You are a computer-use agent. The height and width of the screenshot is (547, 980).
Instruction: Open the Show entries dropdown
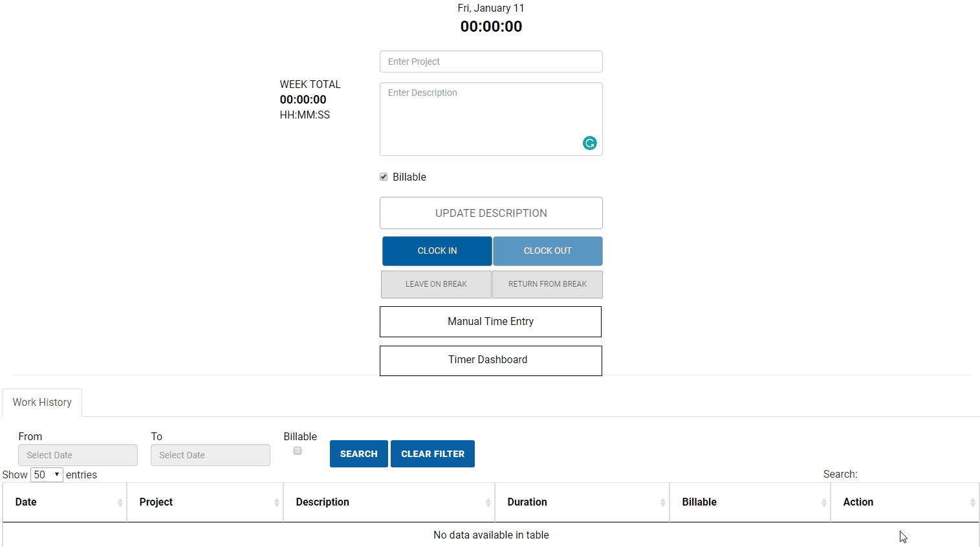point(47,474)
